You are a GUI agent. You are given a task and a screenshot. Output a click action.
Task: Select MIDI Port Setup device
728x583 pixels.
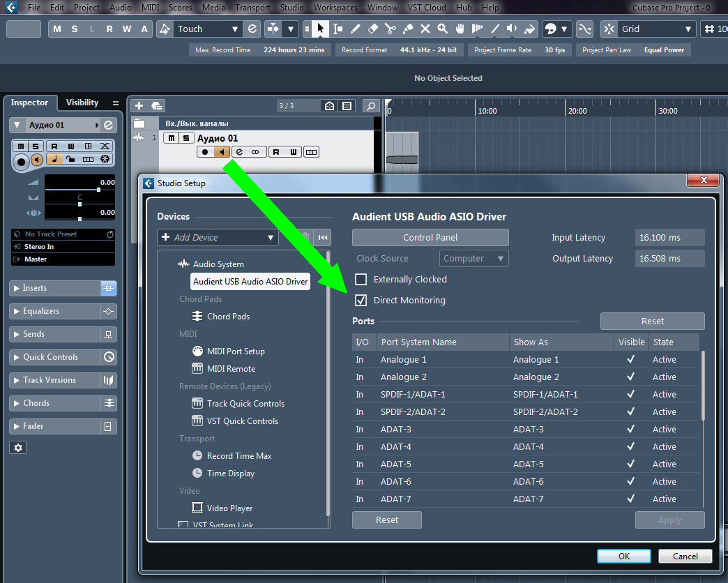point(236,351)
